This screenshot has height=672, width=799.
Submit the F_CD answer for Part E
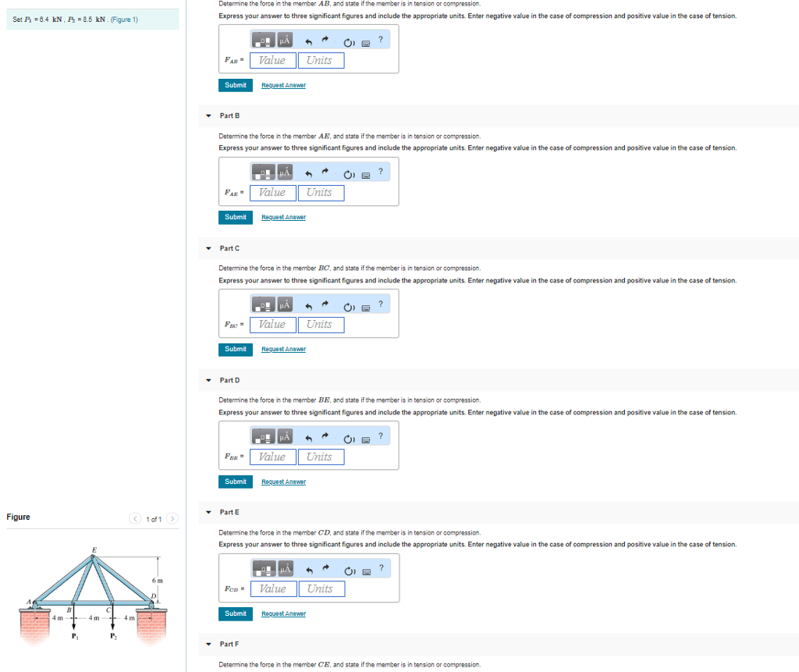236,614
